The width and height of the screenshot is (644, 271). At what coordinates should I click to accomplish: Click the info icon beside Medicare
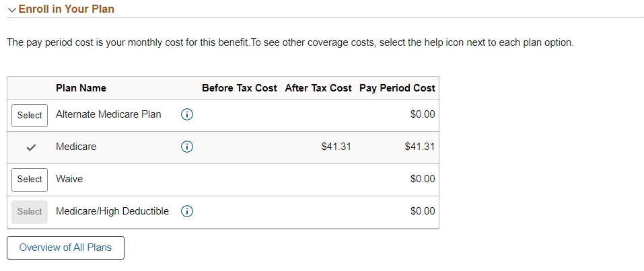(x=188, y=147)
